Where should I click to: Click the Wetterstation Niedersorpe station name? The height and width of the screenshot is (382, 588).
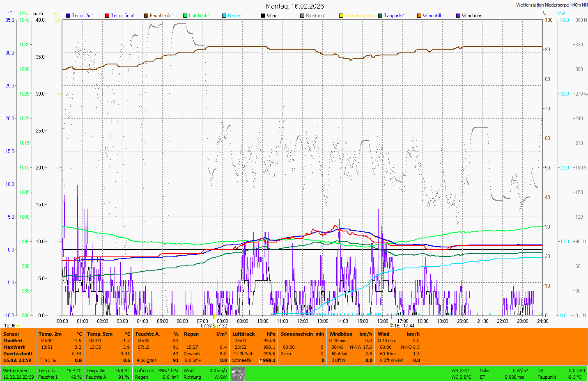point(551,5)
